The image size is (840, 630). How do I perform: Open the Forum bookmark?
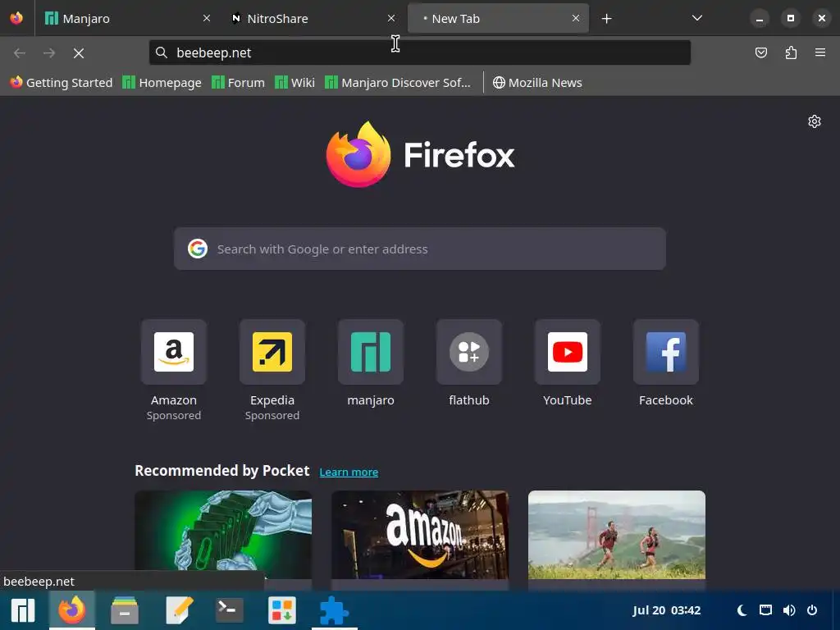tap(239, 83)
